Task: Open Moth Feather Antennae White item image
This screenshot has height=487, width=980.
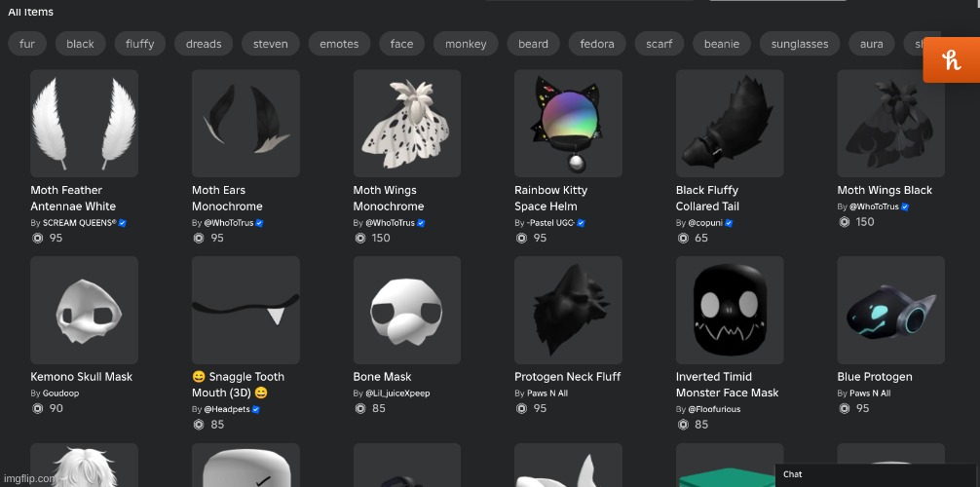Action: [85, 123]
